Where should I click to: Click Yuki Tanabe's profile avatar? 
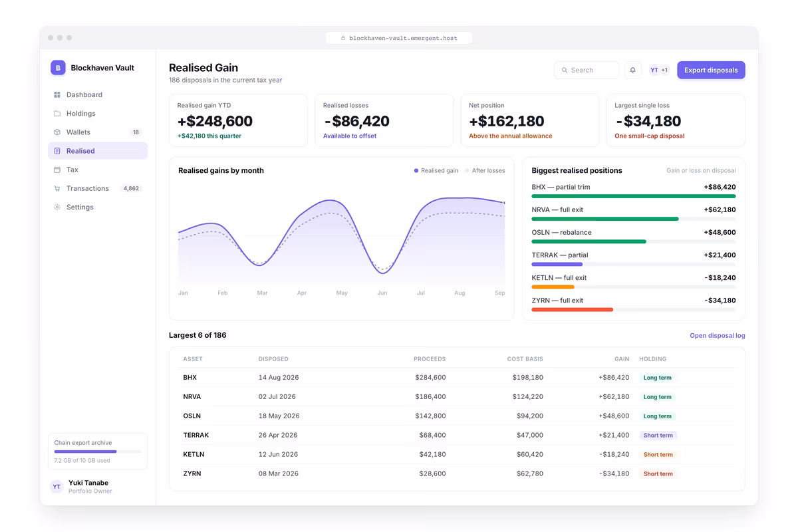pos(57,487)
